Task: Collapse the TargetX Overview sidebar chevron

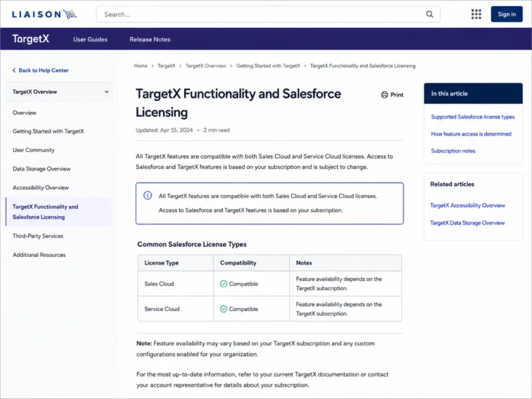Action: (x=107, y=91)
